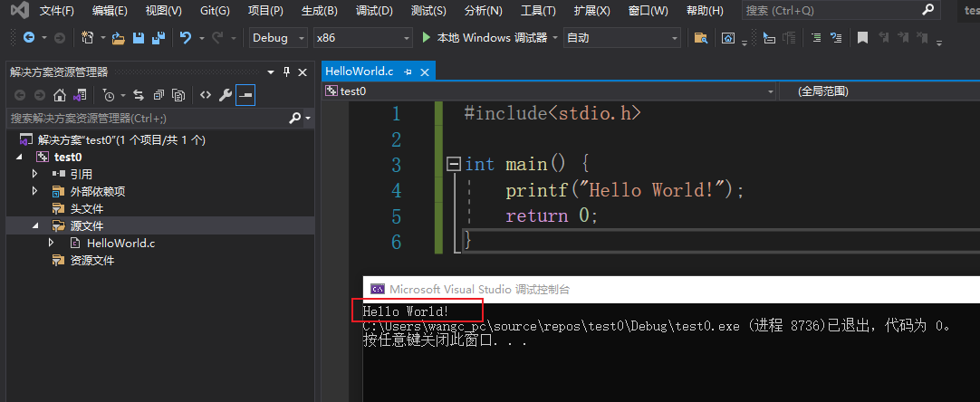Click the Show All Files icon

click(x=178, y=95)
